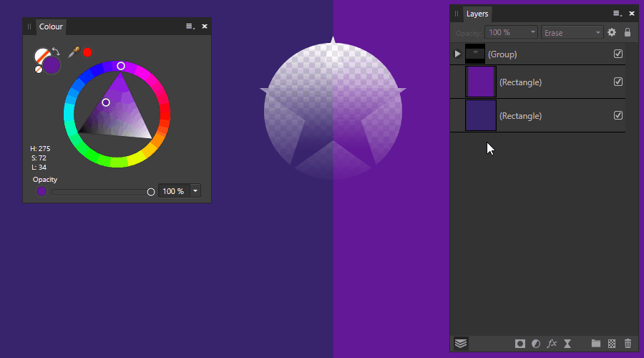Lock the layer with padlock icon
Screen dimensions: 644x358
coord(628,32)
